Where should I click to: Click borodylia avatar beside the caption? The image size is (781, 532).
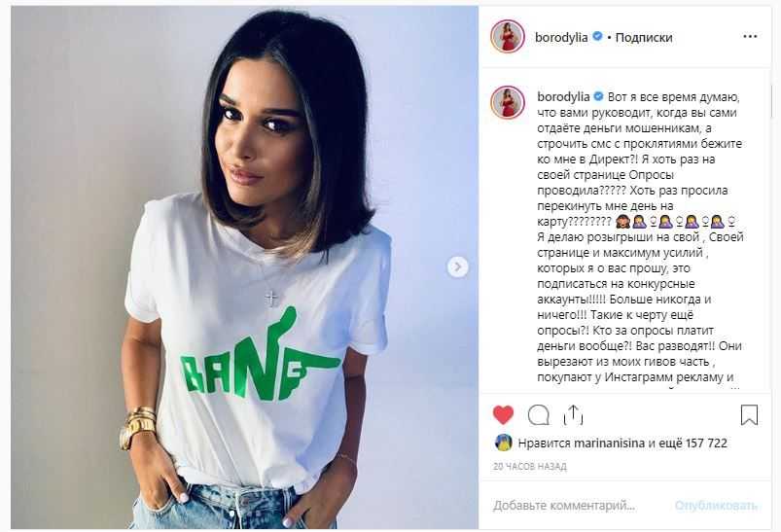[x=508, y=102]
